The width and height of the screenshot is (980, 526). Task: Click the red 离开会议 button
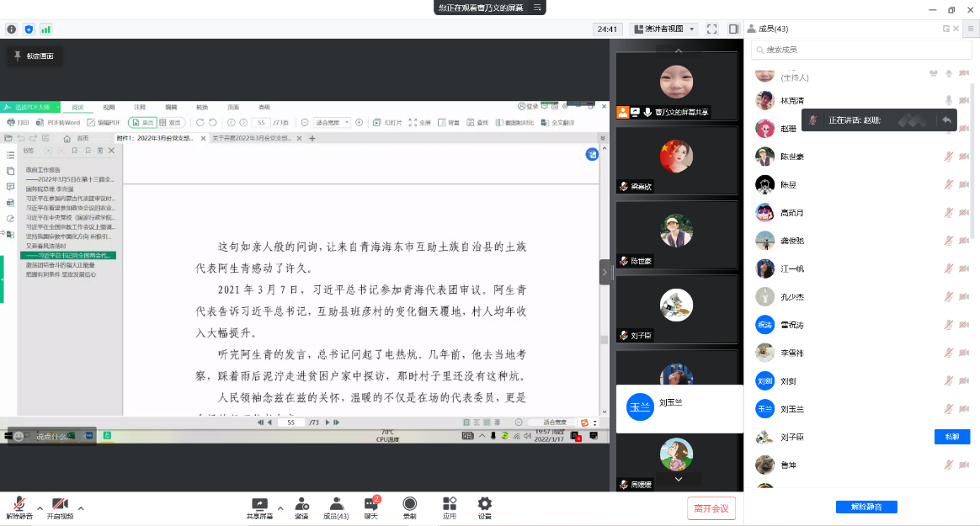point(711,507)
